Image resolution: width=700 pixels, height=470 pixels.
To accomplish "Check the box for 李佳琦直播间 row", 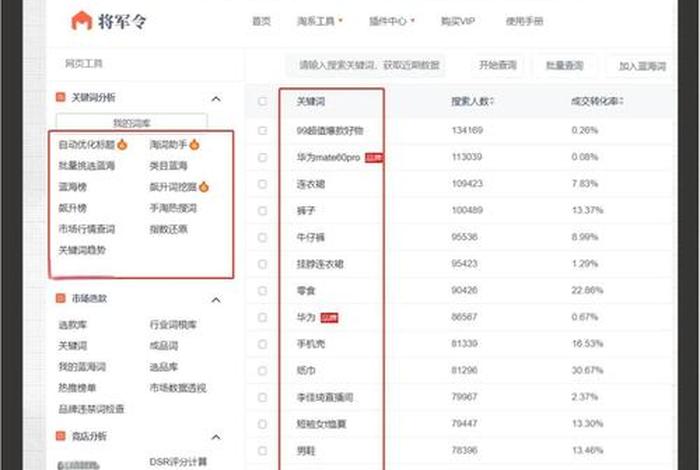I will point(262,397).
